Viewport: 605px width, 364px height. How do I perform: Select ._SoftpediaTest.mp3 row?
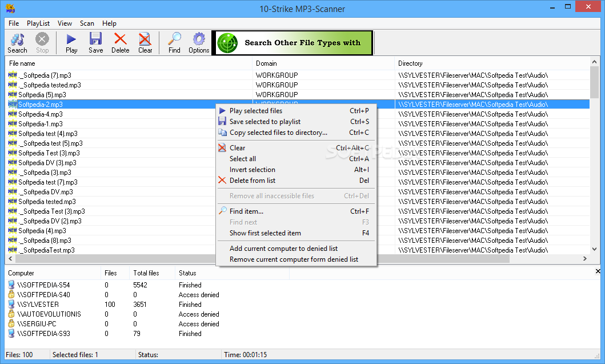click(47, 250)
